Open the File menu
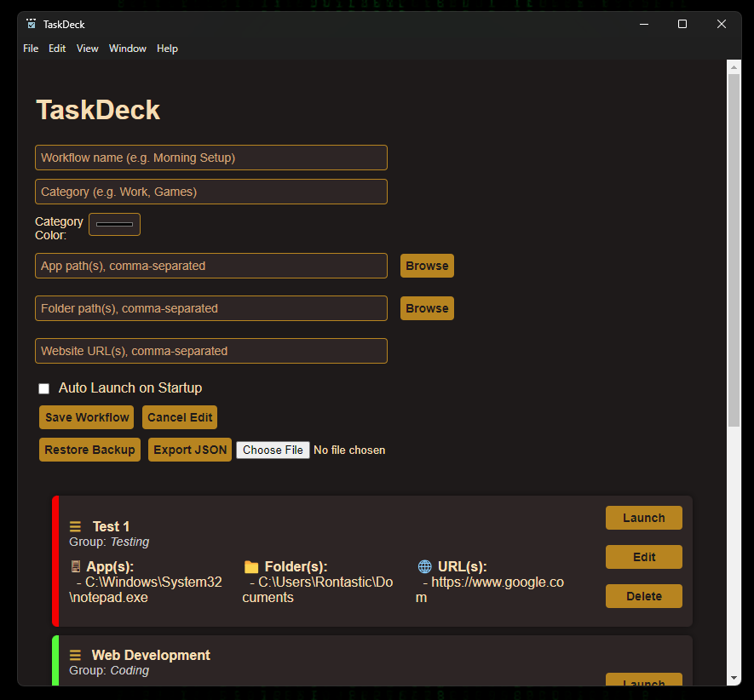The height and width of the screenshot is (700, 754). pos(31,49)
